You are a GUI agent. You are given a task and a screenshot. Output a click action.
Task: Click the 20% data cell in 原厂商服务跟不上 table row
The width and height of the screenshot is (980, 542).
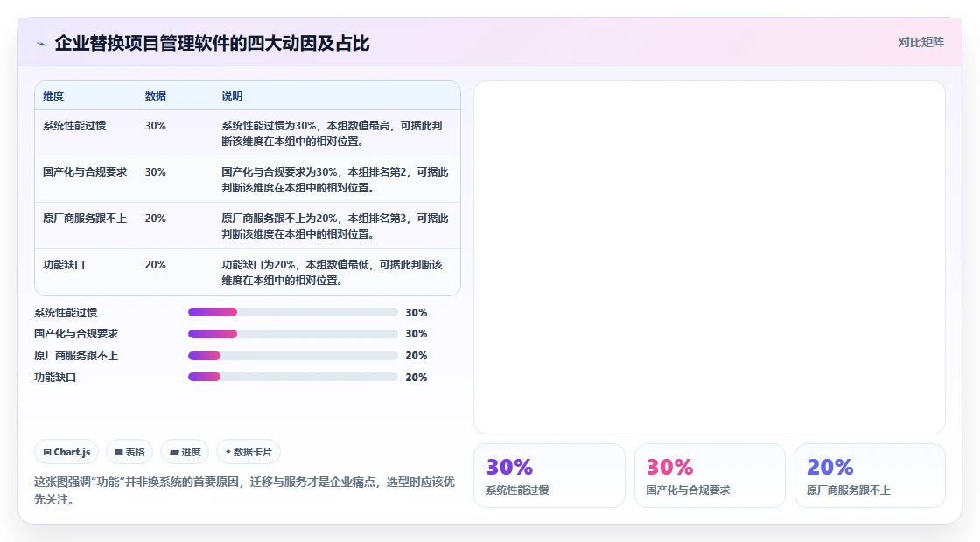click(x=156, y=218)
